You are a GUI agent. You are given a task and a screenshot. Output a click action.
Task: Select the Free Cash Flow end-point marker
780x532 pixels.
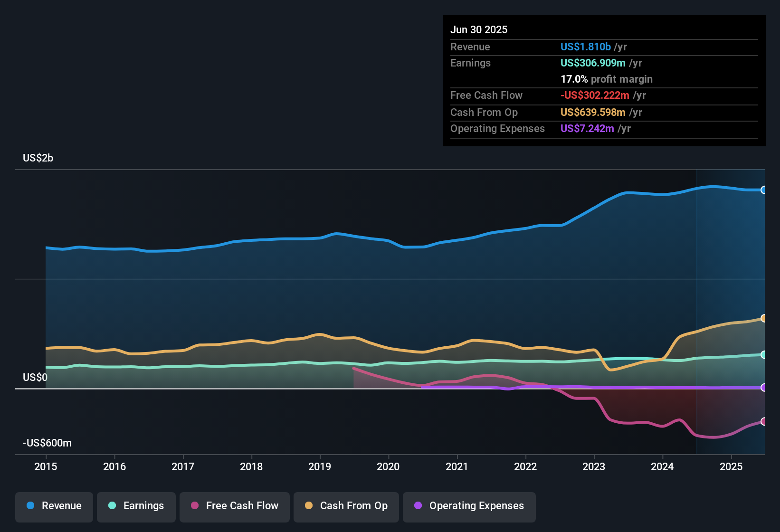(x=763, y=421)
